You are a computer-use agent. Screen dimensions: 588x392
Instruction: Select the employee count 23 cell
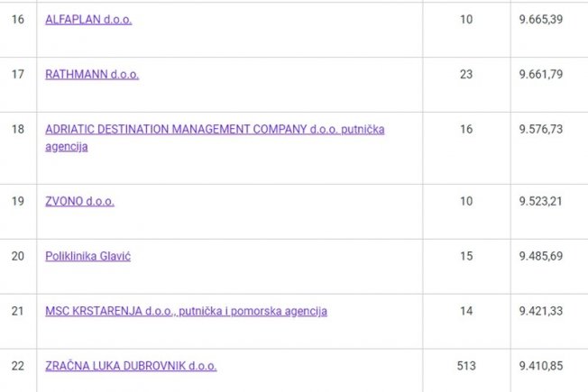tap(465, 75)
